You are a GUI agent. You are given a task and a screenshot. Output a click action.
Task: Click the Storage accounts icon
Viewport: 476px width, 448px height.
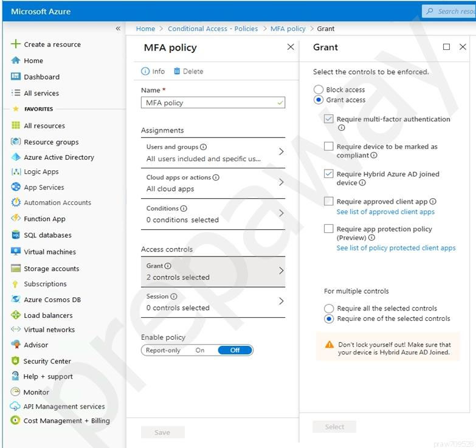pyautogui.click(x=15, y=268)
